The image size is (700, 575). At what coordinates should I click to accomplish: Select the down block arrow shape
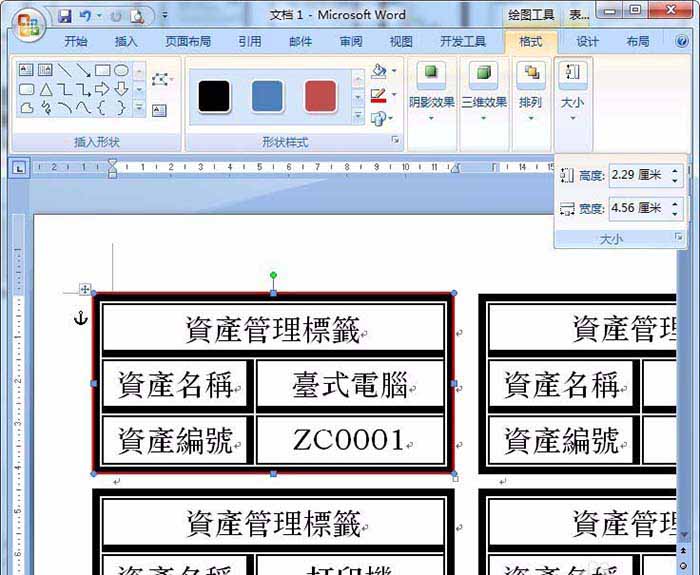(121, 89)
